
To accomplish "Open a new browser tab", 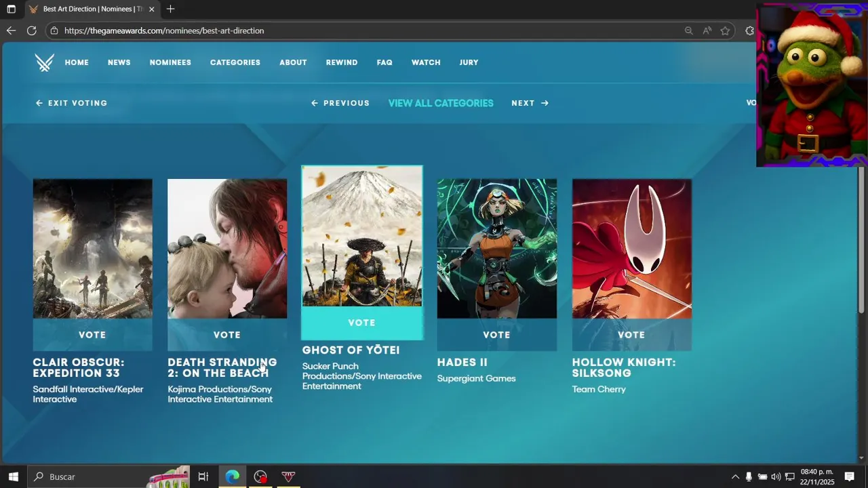I will pyautogui.click(x=170, y=9).
